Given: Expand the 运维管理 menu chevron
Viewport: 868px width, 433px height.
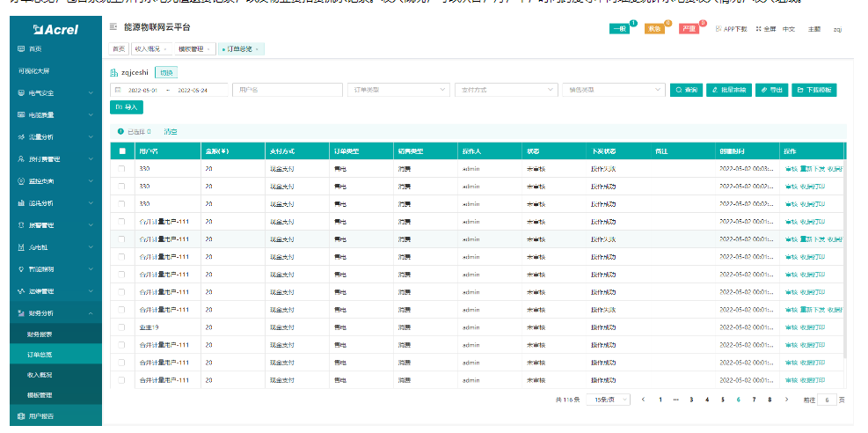Looking at the screenshot, I should click(91, 291).
